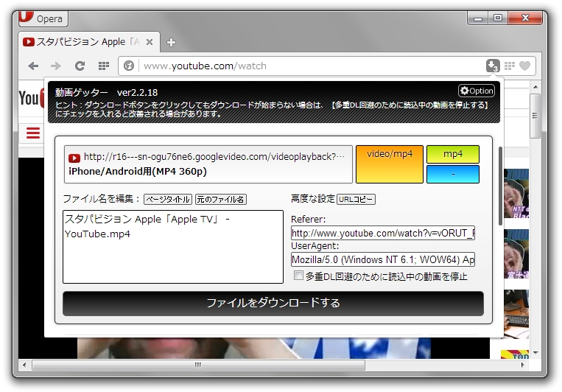Click the page scroll-up arrow
This screenshot has width=562, height=392.
[x=535, y=87]
